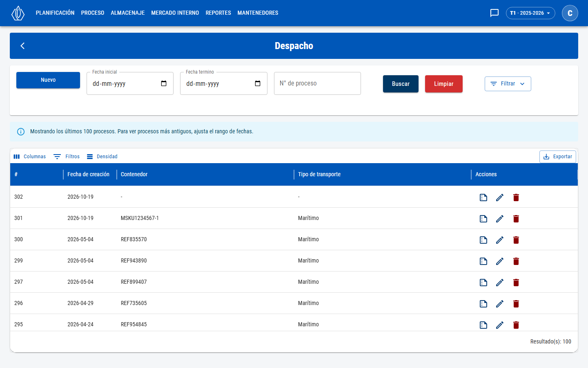This screenshot has height=368, width=588.
Task: Open the table Filtros panel
Action: coord(67,157)
